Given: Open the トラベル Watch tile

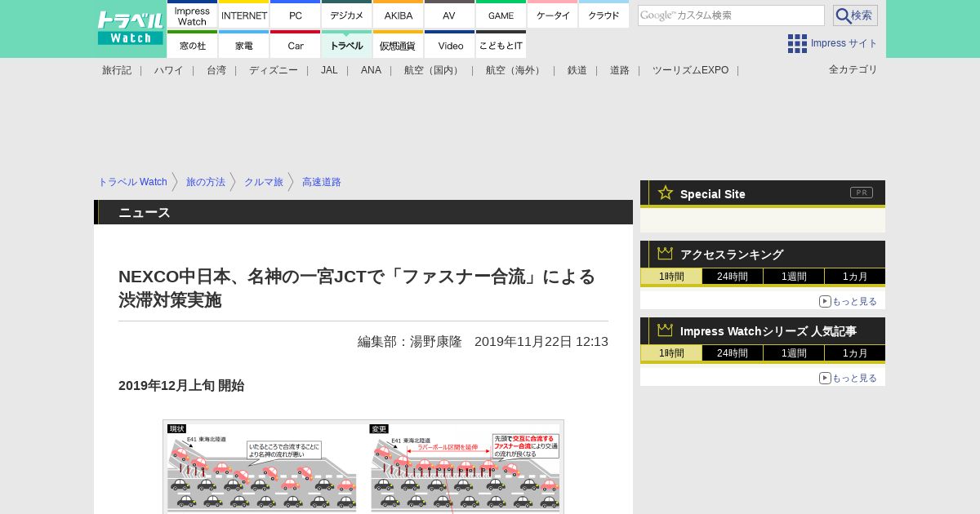Looking at the screenshot, I should (x=347, y=45).
